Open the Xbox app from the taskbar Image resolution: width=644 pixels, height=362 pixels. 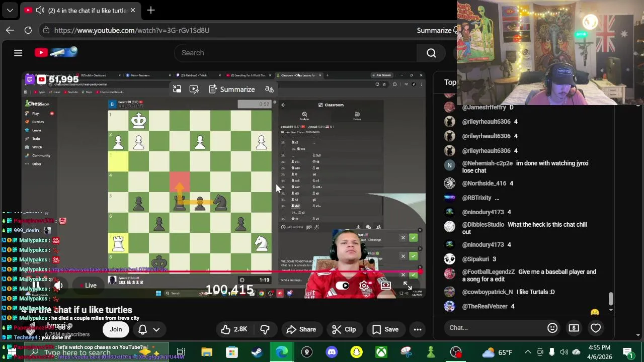(381, 352)
